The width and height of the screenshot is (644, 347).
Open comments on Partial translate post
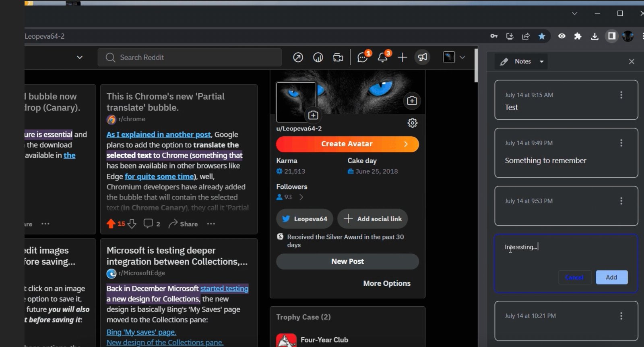tap(152, 224)
